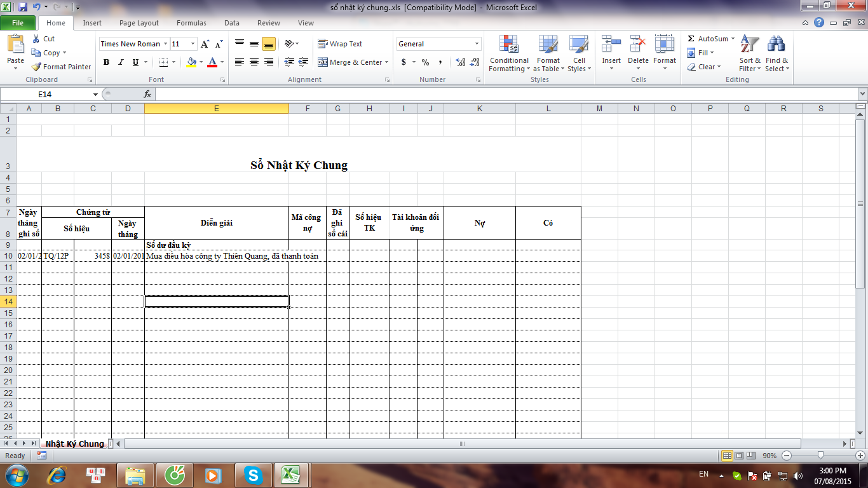
Task: Open Fill Color dropdown arrow
Action: 201,62
